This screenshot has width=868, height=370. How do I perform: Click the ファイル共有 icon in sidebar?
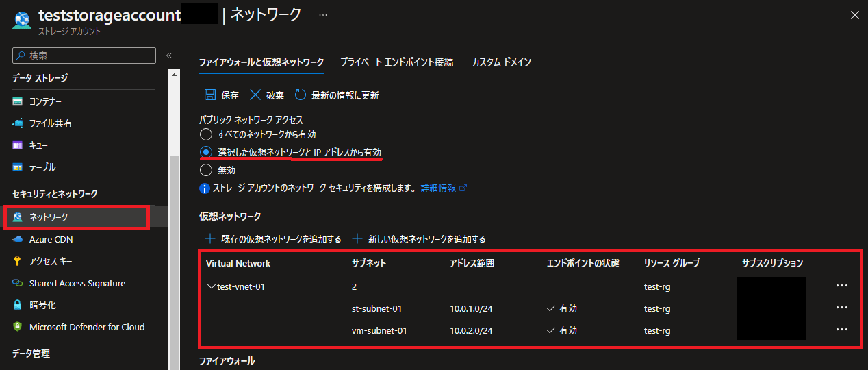point(18,123)
